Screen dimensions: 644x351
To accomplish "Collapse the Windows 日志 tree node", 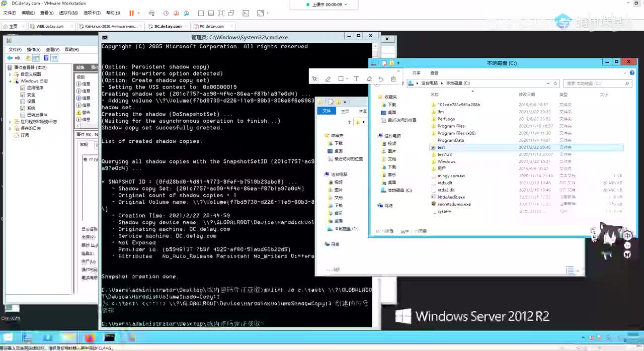I will [x=10, y=81].
